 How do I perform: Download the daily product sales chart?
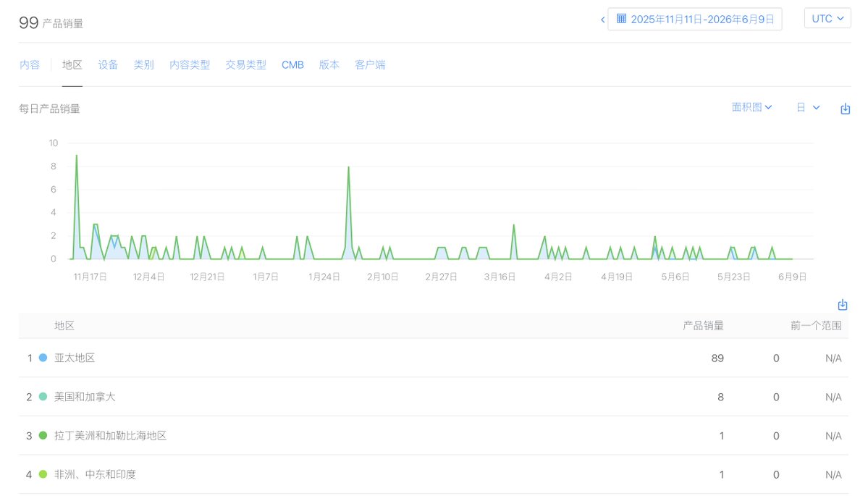[x=845, y=109]
